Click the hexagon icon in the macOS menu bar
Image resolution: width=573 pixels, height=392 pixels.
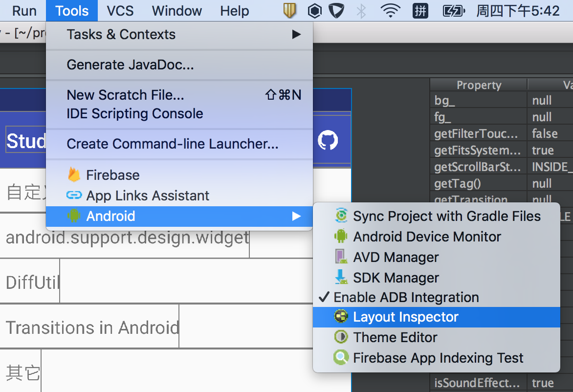315,11
